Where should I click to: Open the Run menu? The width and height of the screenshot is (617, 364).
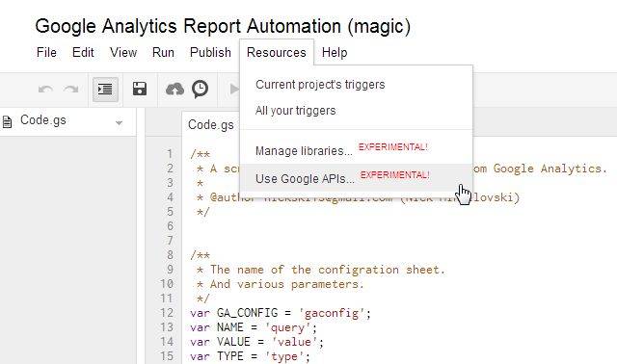(x=163, y=52)
